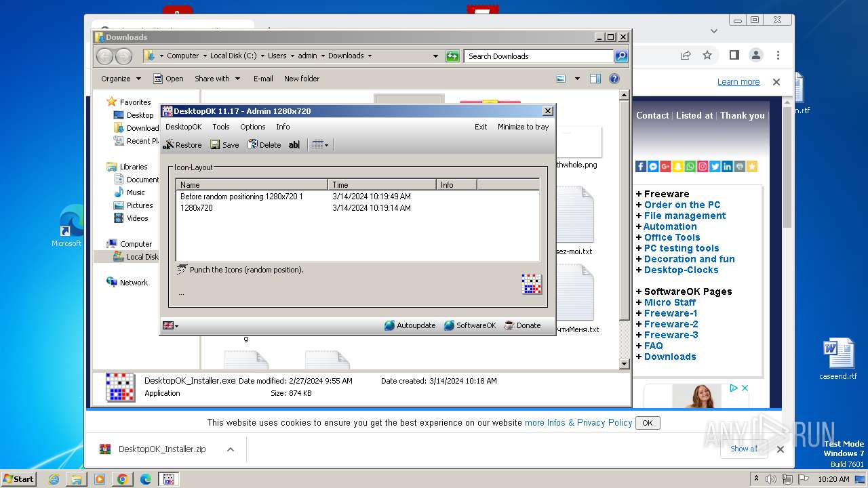Screen dimensions: 868x488
Task: Click the rename (abl) toolbar icon
Action: [294, 144]
